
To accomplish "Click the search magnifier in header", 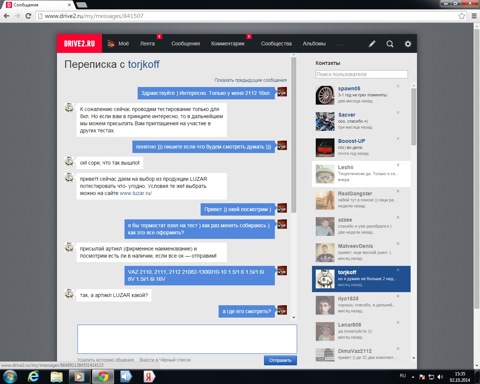I will point(390,44).
